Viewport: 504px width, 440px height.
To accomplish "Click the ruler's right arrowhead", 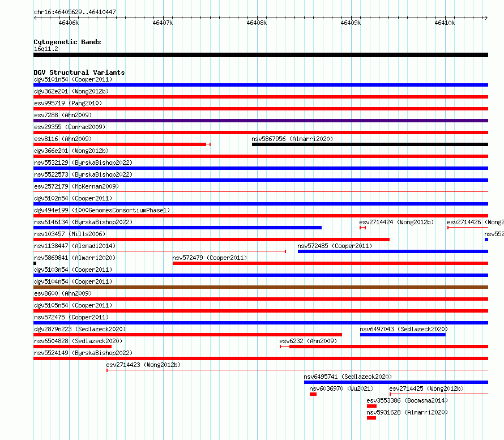I will pyautogui.click(x=486, y=18).
